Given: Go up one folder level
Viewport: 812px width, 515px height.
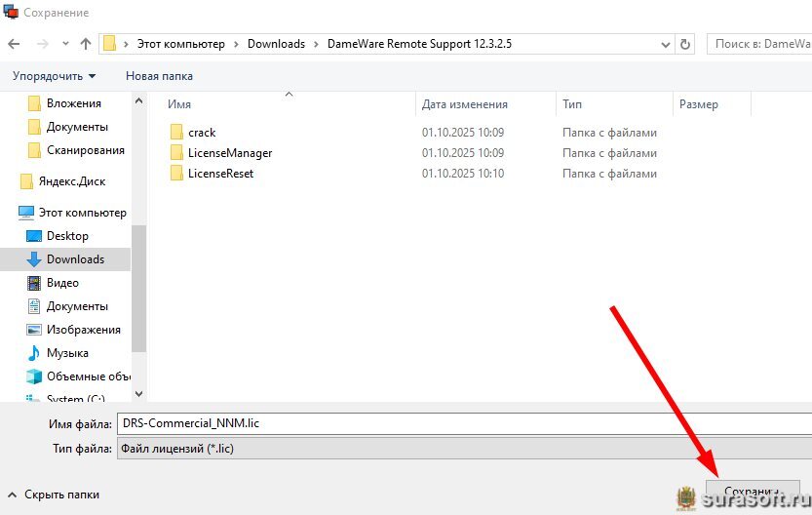Looking at the screenshot, I should tap(86, 44).
